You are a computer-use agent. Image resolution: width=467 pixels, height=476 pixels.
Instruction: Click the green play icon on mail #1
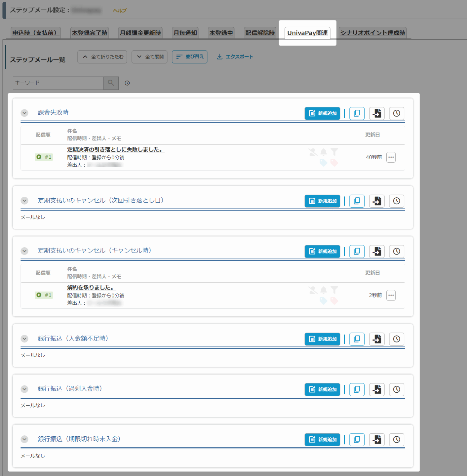39,157
